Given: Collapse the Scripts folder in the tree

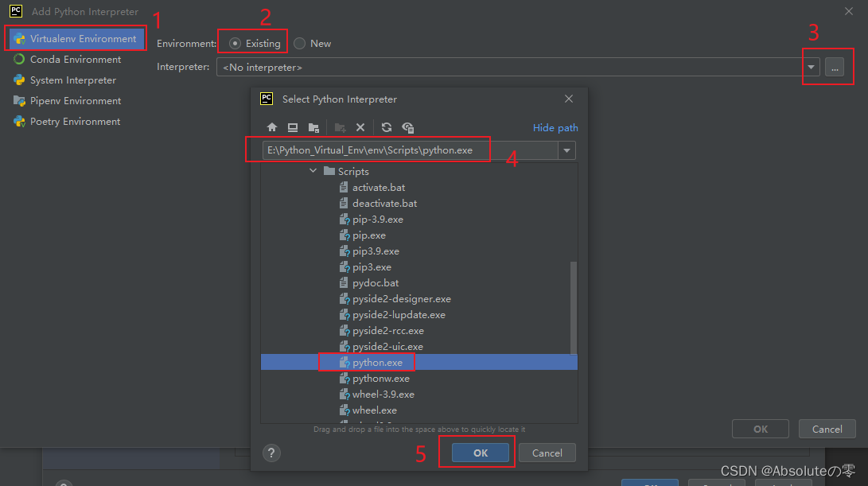Looking at the screenshot, I should pos(313,170).
